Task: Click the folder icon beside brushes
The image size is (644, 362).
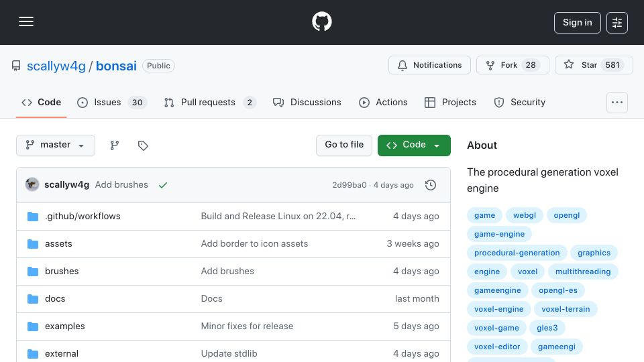Action: pos(33,271)
